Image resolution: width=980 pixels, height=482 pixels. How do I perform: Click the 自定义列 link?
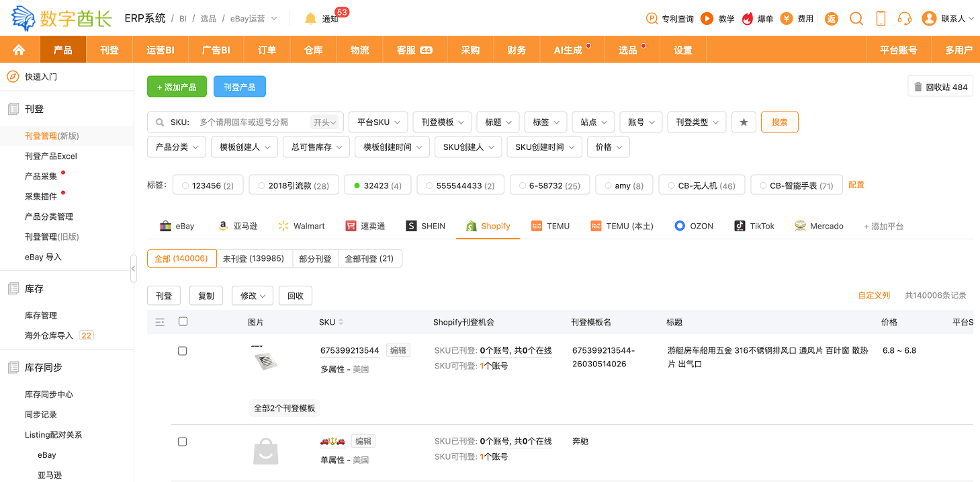coord(874,296)
